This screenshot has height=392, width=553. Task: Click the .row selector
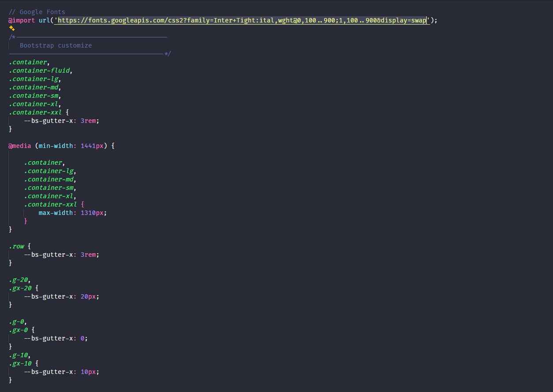click(x=17, y=246)
